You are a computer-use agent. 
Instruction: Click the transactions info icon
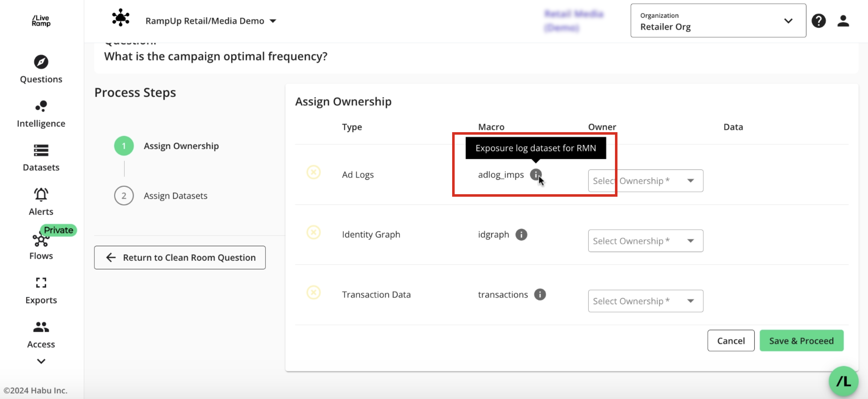point(539,294)
